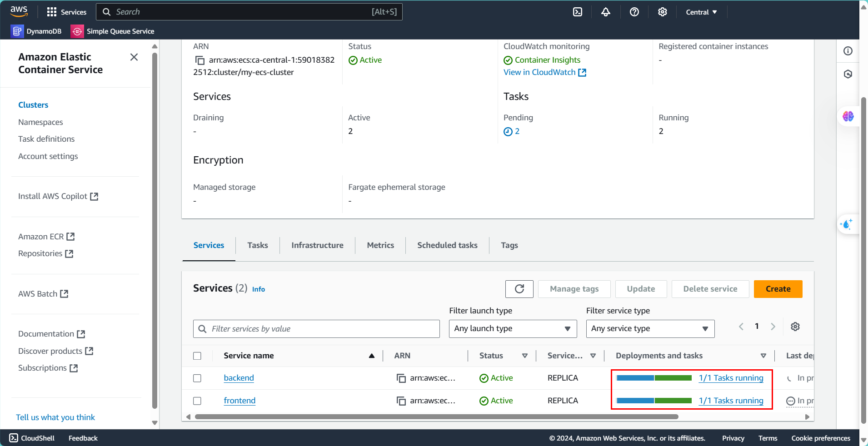Switch to the Tasks tab
Image resolution: width=868 pixels, height=446 pixels.
point(258,245)
